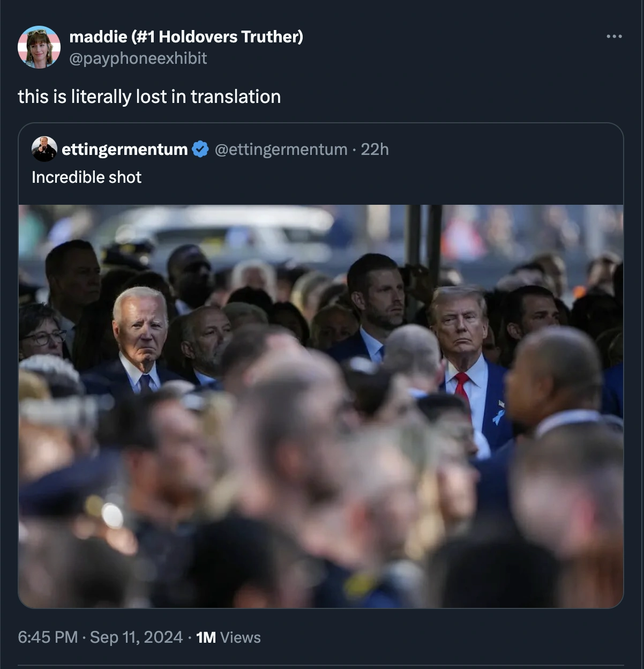
Task: Open the @ettingermentum handle link
Action: 281,149
